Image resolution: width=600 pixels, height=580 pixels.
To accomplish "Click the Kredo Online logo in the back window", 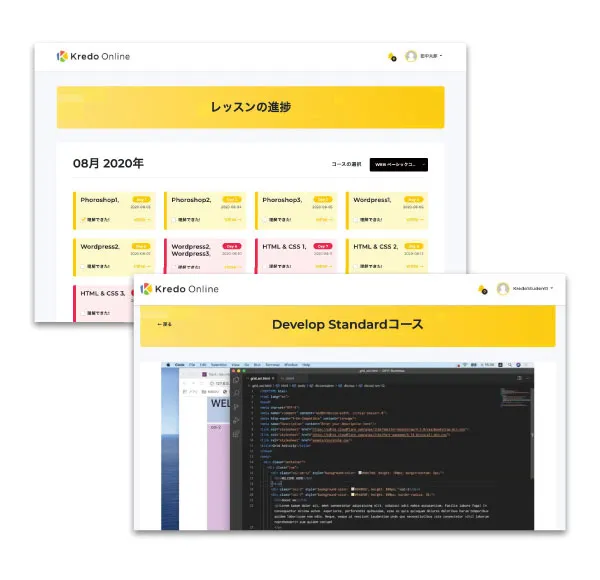I will 93,57.
